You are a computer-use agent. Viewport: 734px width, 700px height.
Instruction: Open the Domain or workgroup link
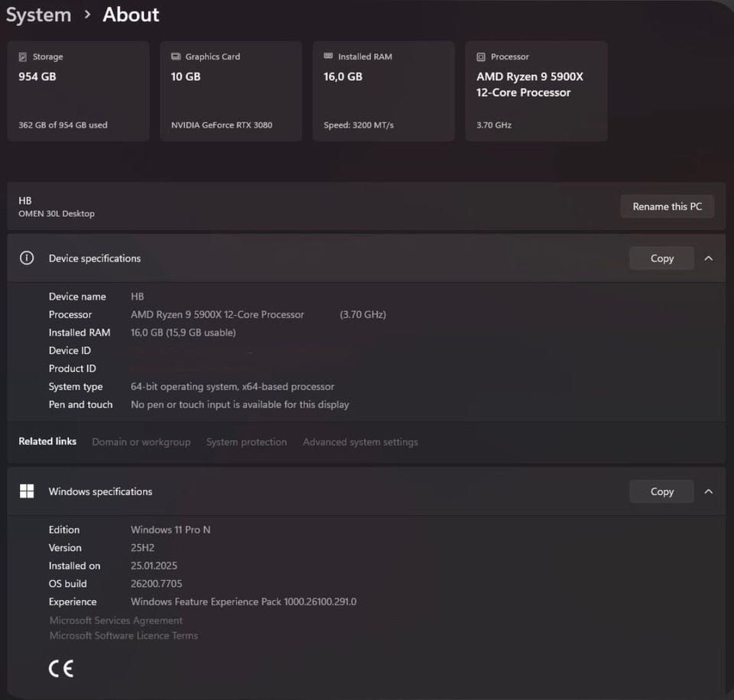click(x=141, y=442)
